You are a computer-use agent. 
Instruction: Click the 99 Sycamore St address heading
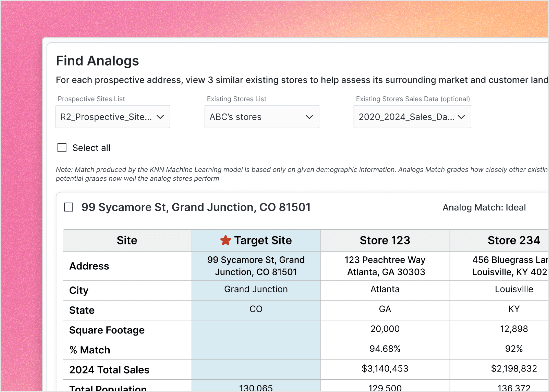[196, 207]
